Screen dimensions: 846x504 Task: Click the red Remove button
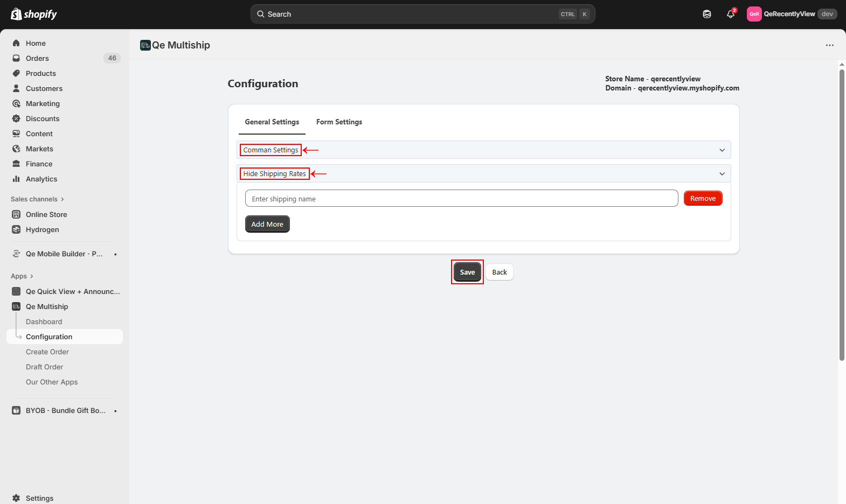pos(703,199)
